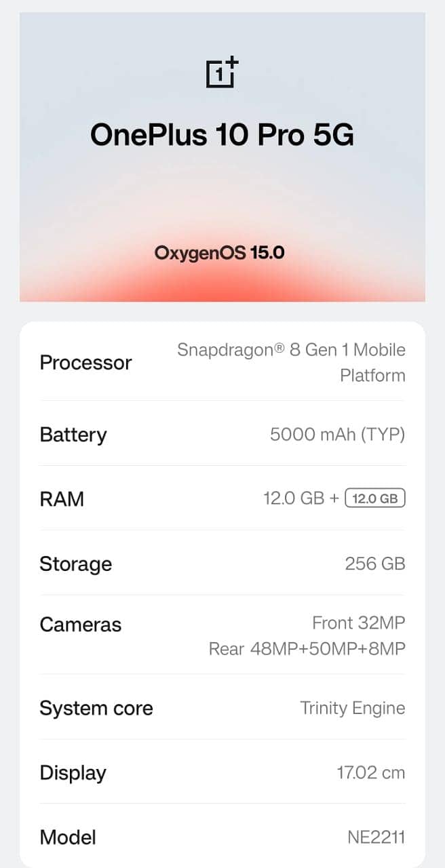Image resolution: width=445 pixels, height=868 pixels.
Task: Tap the 5000 mAh (TYP) value
Action: pyautogui.click(x=337, y=434)
